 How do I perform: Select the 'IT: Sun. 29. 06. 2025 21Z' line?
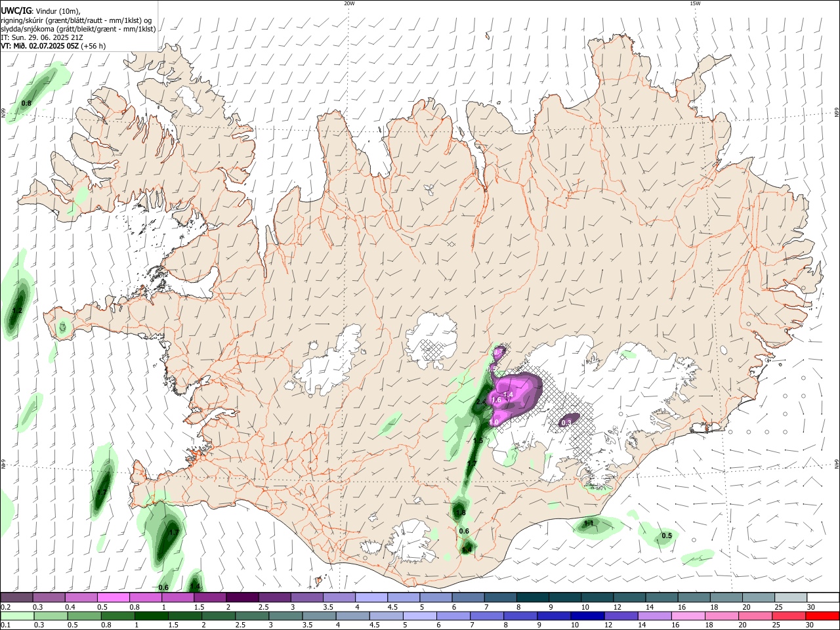(41, 37)
